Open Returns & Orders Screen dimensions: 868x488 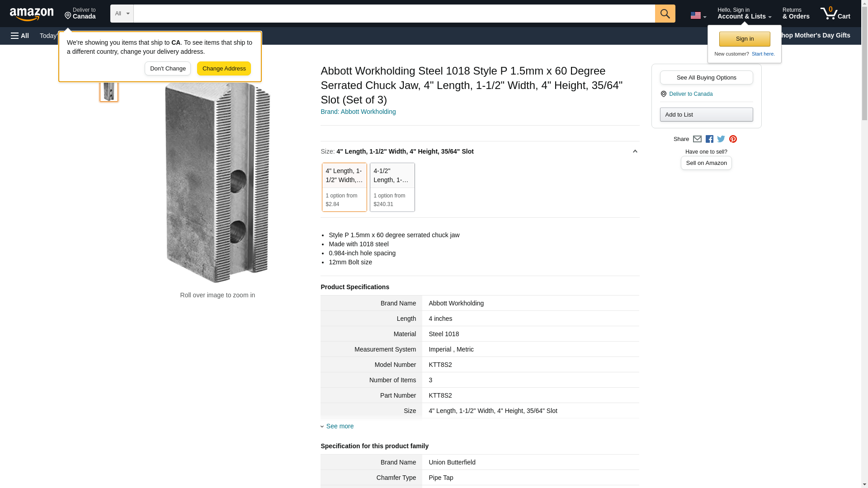click(x=796, y=14)
